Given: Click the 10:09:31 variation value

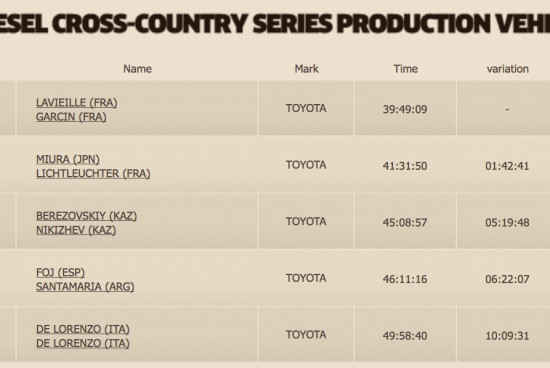Looking at the screenshot, I should [x=507, y=336].
